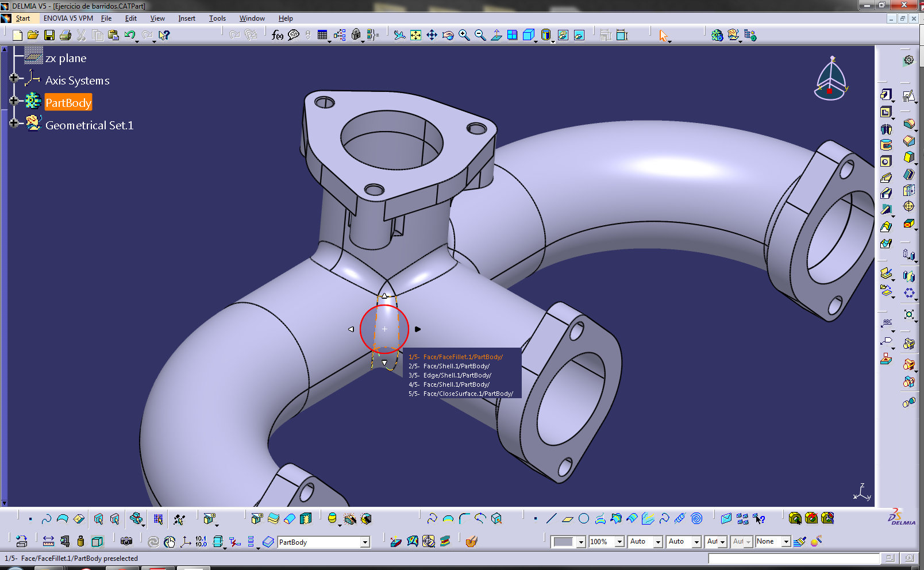This screenshot has width=924, height=570.
Task: Open the Help menu
Action: 286,18
